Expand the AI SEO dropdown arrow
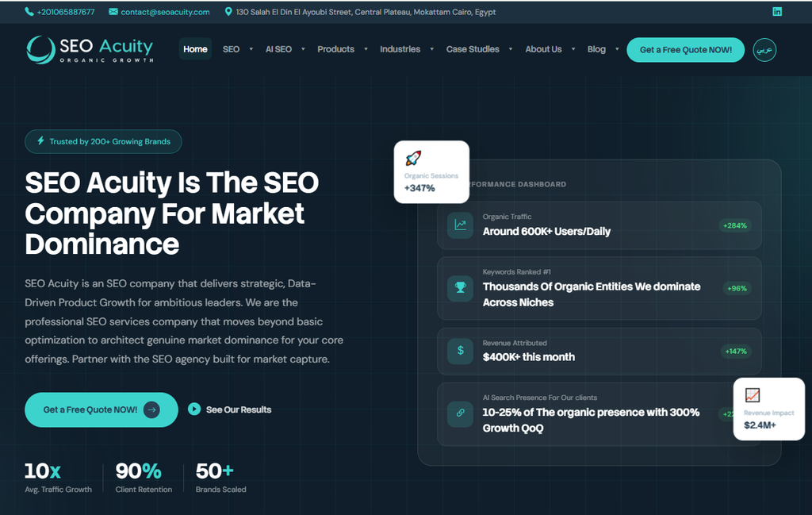812x515 pixels. (303, 49)
